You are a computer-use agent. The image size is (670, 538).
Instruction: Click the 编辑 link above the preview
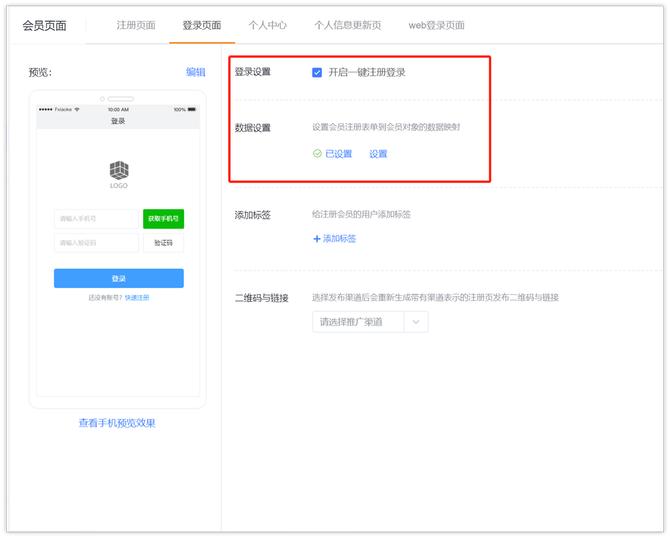point(195,72)
